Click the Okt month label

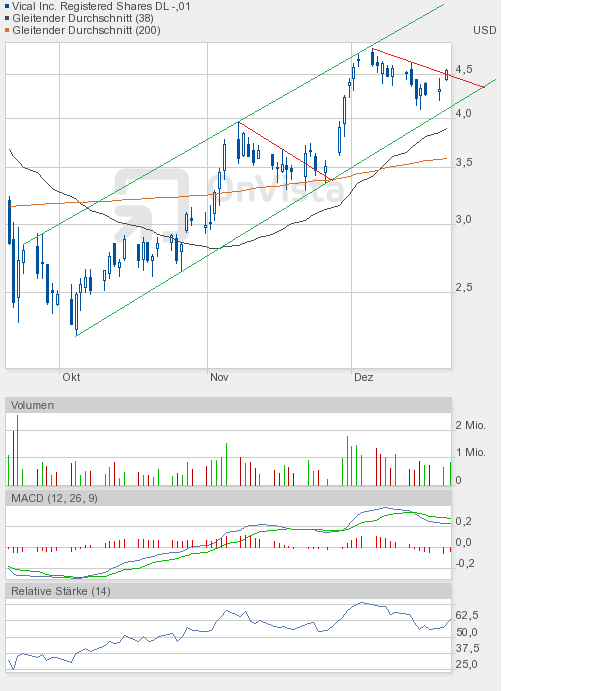point(71,377)
